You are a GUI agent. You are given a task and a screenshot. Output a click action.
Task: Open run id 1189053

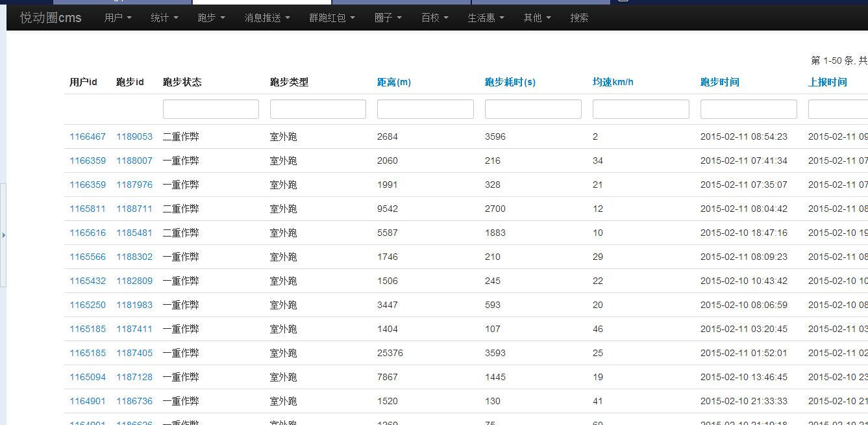click(x=134, y=136)
